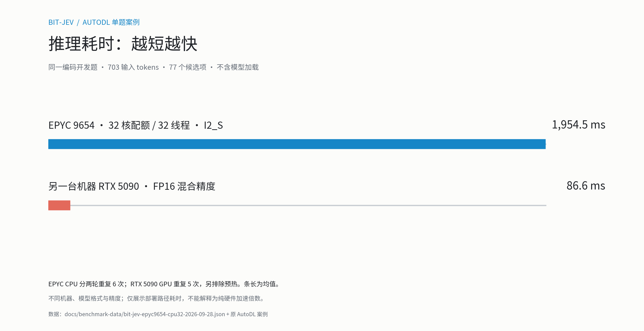Click the data source line starting '数据：docs/benchmark-data'
The width and height of the screenshot is (644, 331).
158,314
